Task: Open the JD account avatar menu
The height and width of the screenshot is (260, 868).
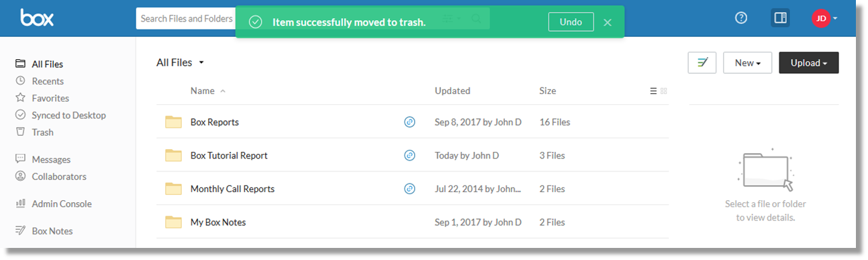Action: 824,19
